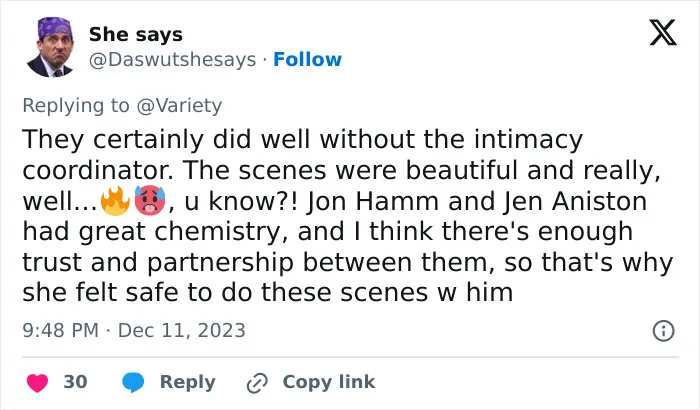Click the hot face emoji in the tweet
700x410 pixels.
pyautogui.click(x=150, y=201)
